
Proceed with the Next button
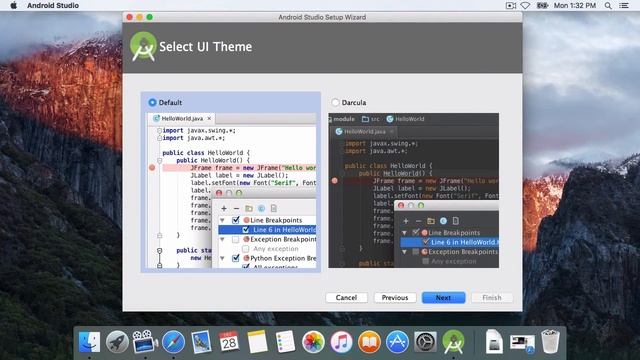pos(443,298)
